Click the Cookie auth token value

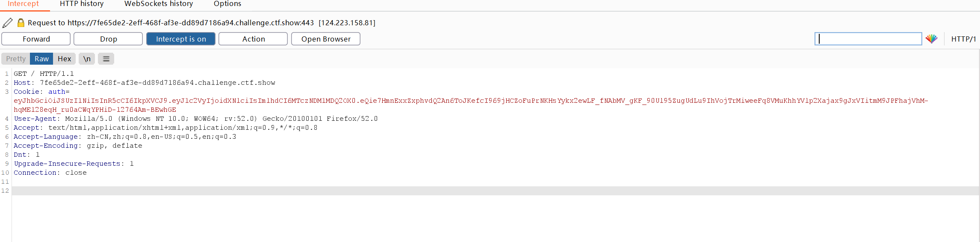(470, 105)
